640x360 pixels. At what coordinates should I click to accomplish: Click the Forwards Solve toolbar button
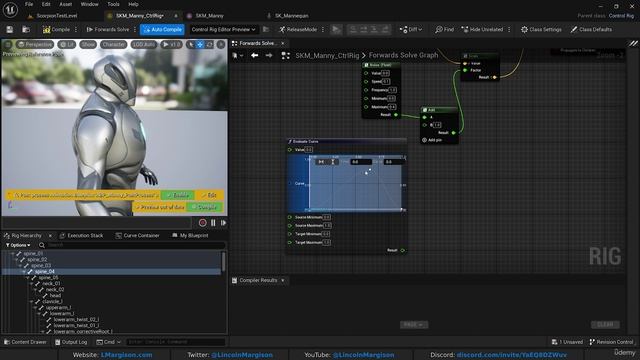pos(108,29)
